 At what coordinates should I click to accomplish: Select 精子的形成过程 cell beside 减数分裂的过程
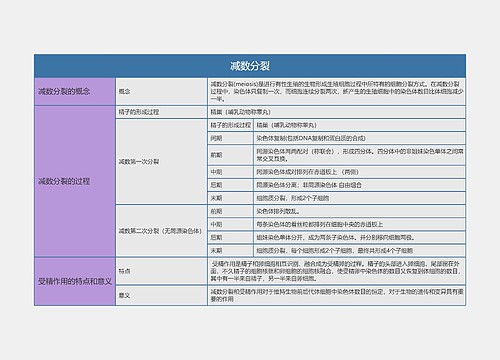pos(161,112)
